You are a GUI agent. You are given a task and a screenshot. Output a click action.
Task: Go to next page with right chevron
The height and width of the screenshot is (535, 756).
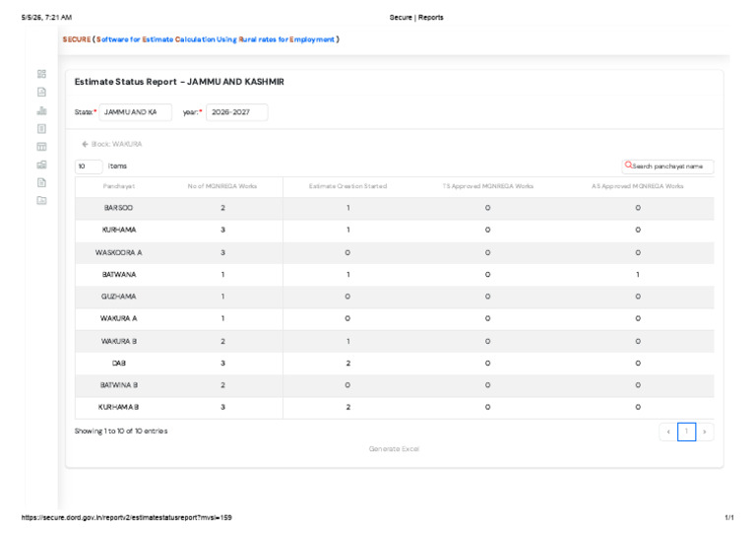click(705, 432)
